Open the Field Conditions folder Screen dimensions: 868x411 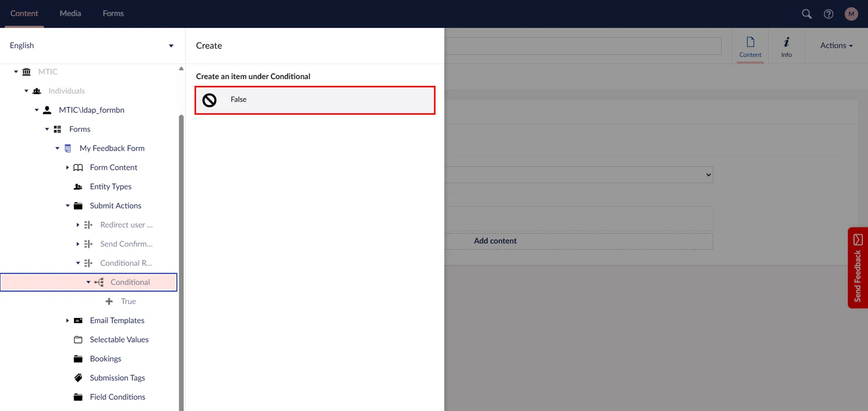117,397
